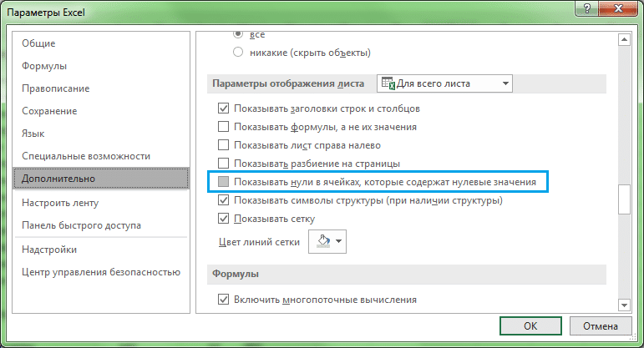
Task: Select the Дополнительно category
Action: (101, 178)
